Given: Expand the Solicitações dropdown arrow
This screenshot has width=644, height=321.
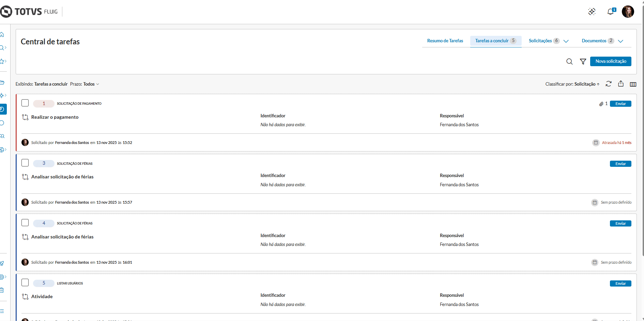Looking at the screenshot, I should 566,41.
